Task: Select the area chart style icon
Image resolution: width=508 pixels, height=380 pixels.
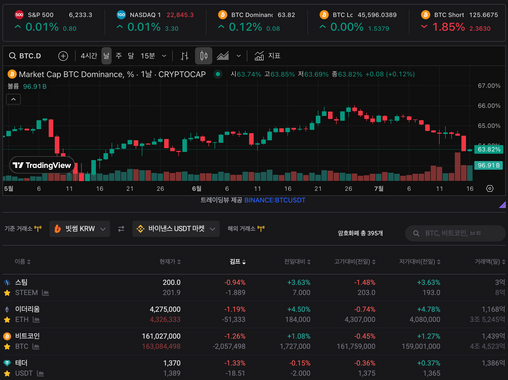Action: [223, 56]
